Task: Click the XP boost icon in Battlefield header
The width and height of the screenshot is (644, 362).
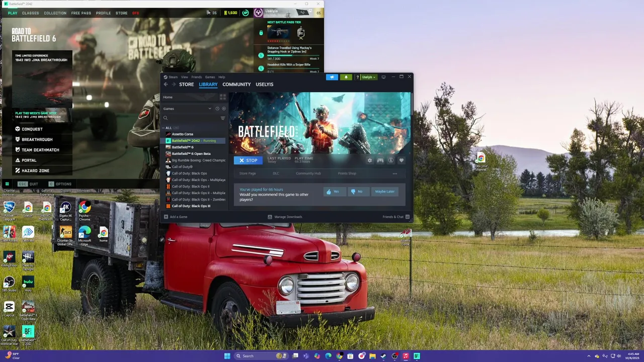Action: click(x=246, y=13)
